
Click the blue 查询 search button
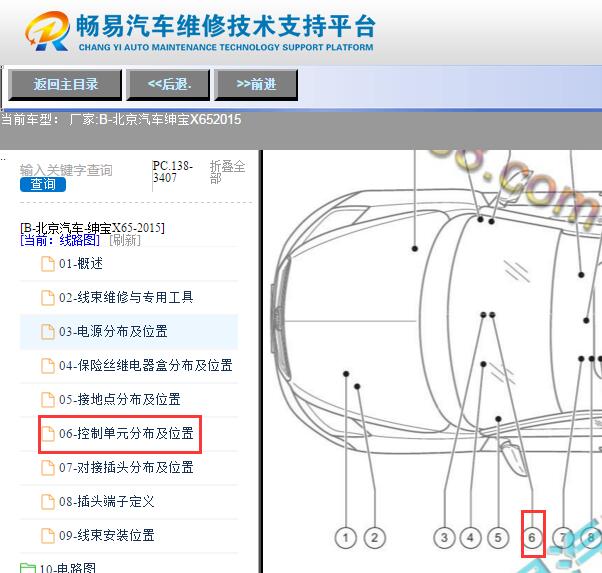[x=43, y=184]
